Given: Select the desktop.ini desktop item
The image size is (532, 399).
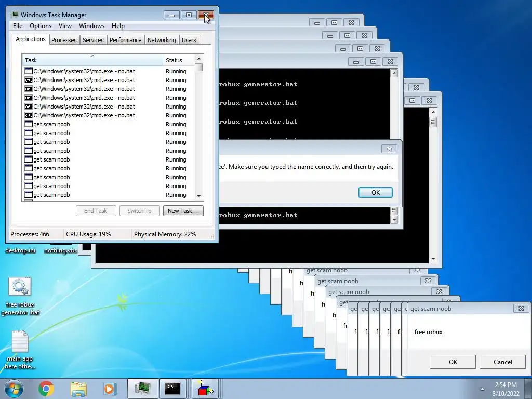Looking at the screenshot, I should 20,250.
